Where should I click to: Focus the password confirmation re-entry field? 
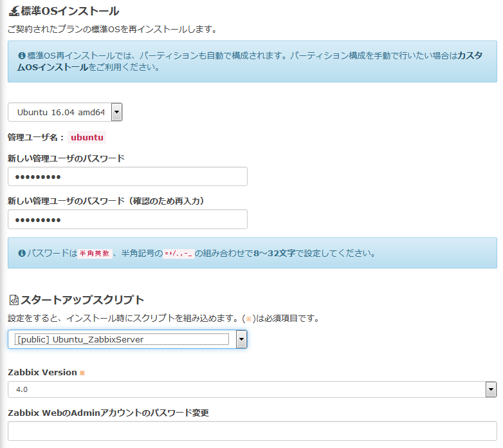click(127, 219)
